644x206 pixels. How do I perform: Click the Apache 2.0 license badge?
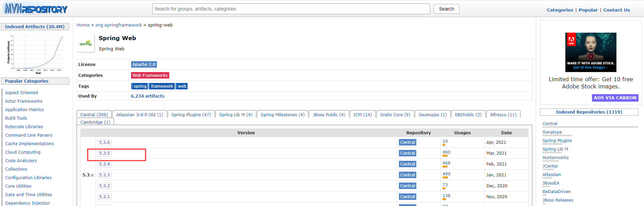pos(144,65)
